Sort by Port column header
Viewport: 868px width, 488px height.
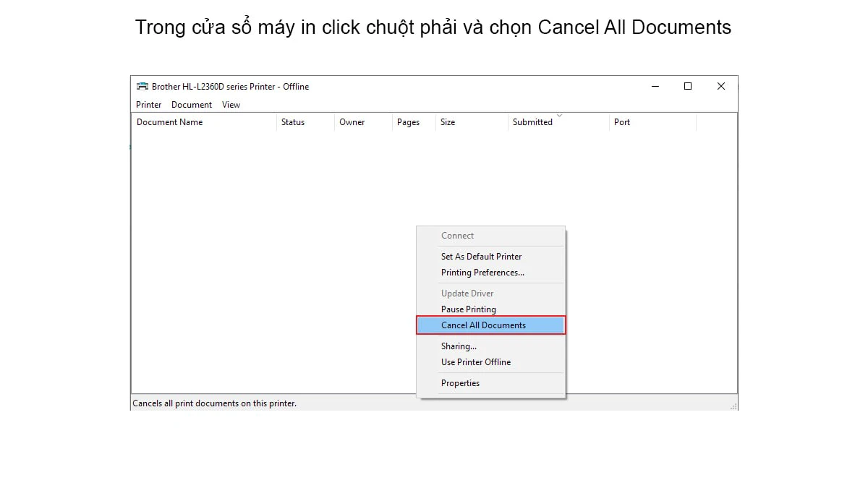click(x=653, y=122)
